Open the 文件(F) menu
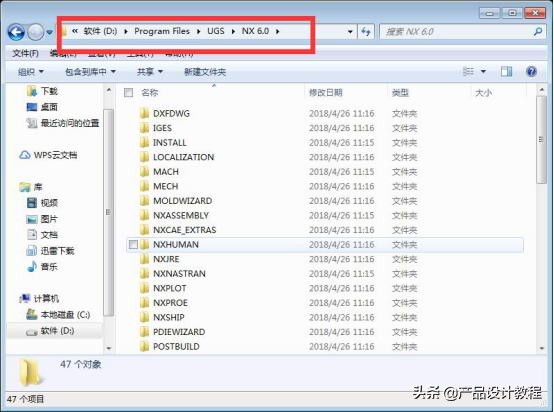Viewport: 554px width, 412px height. point(25,53)
